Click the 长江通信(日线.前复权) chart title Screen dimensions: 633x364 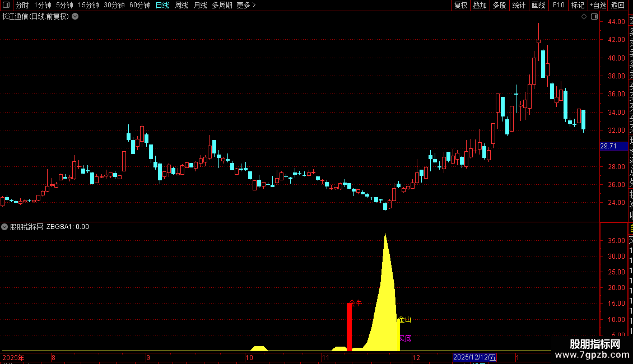tap(35, 17)
